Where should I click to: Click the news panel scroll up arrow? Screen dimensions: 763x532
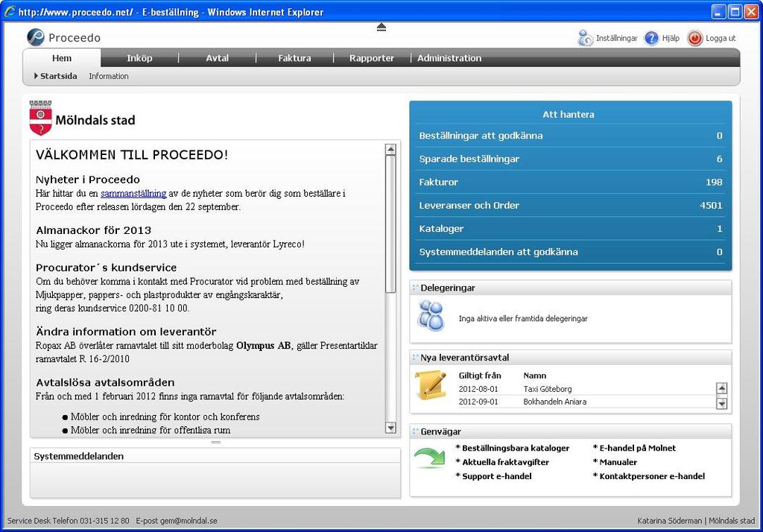390,150
